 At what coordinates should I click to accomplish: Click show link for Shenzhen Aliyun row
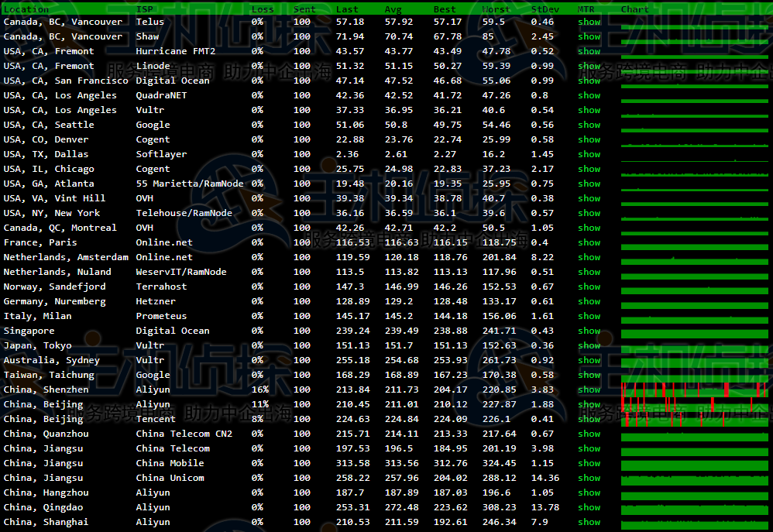pyautogui.click(x=589, y=390)
